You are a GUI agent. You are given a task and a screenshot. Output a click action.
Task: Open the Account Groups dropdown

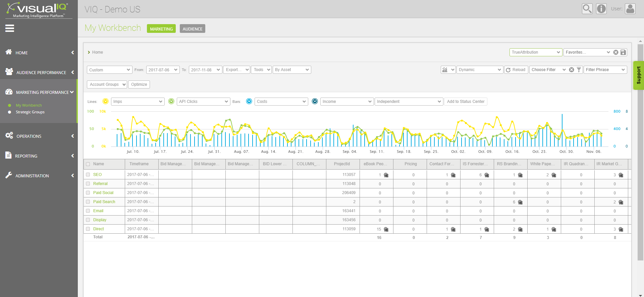pyautogui.click(x=107, y=84)
